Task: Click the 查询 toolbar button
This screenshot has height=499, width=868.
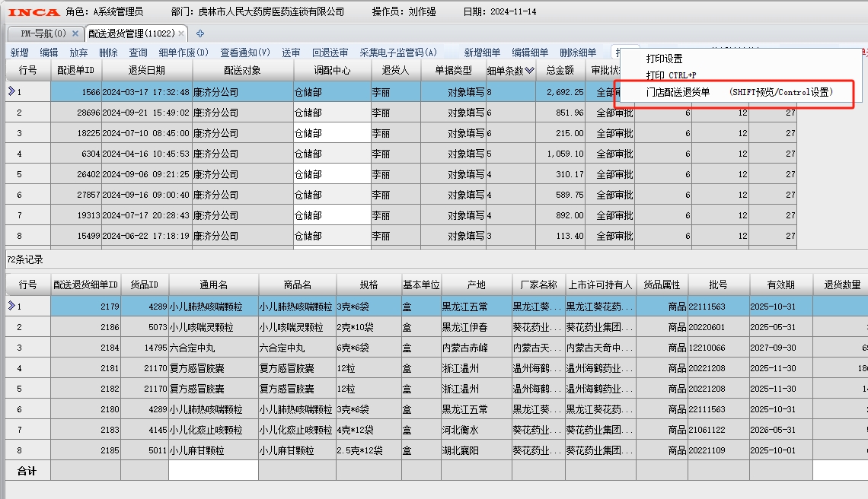Action: (138, 52)
